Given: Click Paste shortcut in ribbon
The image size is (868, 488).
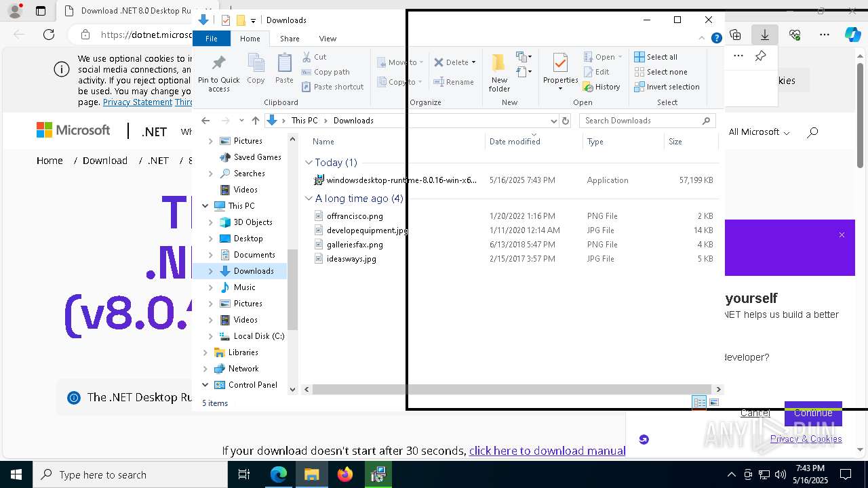Looking at the screenshot, I should tap(332, 87).
